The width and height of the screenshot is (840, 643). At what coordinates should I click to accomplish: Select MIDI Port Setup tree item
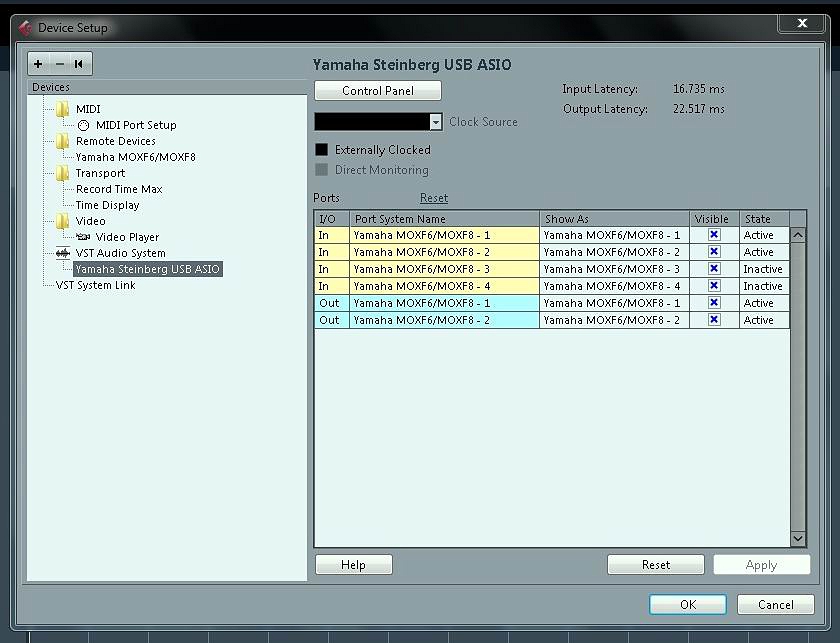[x=136, y=125]
